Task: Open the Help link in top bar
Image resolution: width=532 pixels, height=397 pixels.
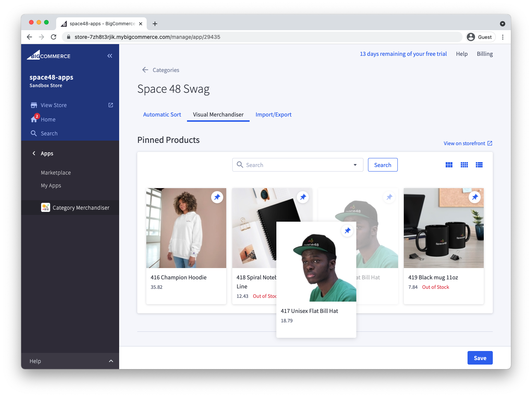Action: [462, 54]
